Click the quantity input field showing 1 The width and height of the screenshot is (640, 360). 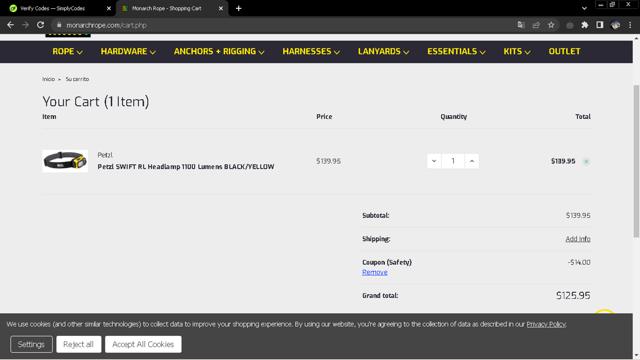453,161
